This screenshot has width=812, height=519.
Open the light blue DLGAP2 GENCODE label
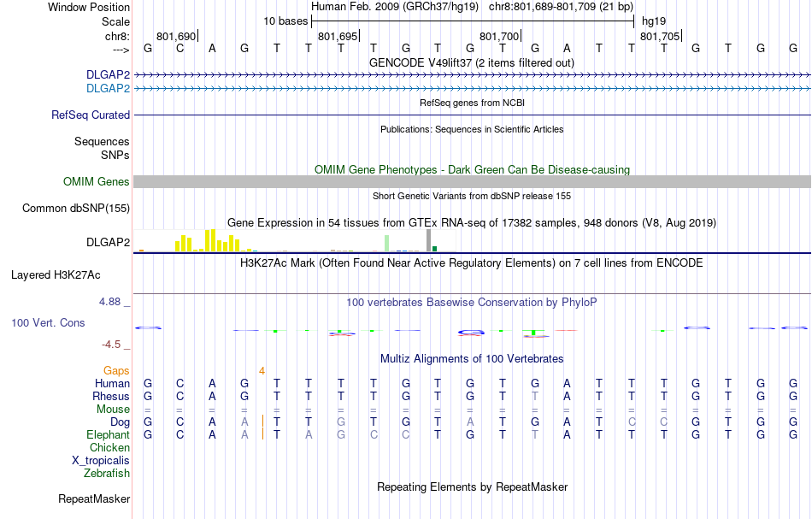pyautogui.click(x=109, y=88)
